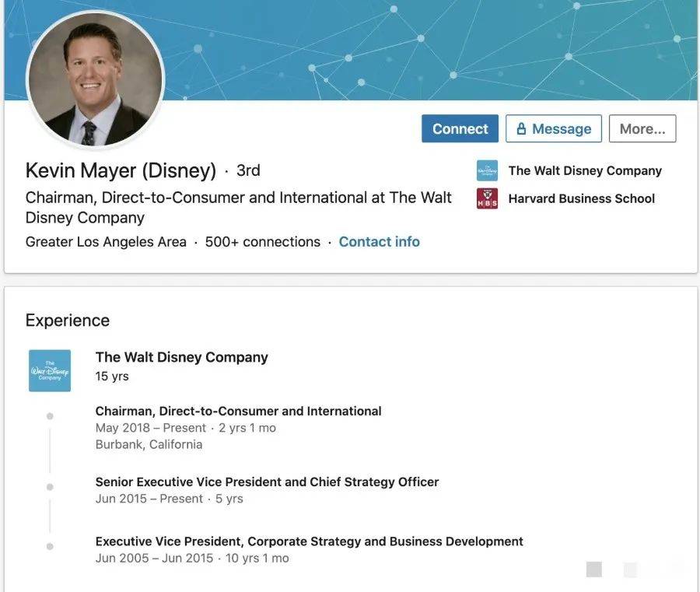700x592 pixels.
Task: Open the Harvard Business School text link
Action: [581, 198]
